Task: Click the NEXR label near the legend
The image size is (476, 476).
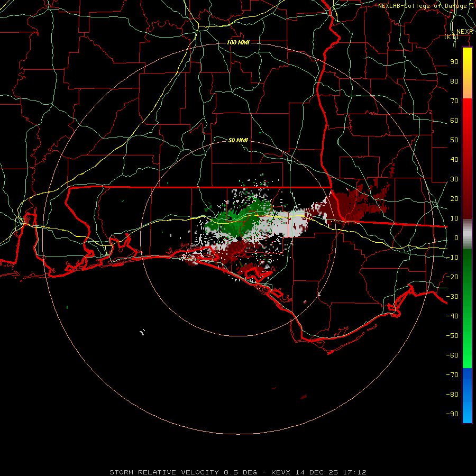Action: coord(465,32)
